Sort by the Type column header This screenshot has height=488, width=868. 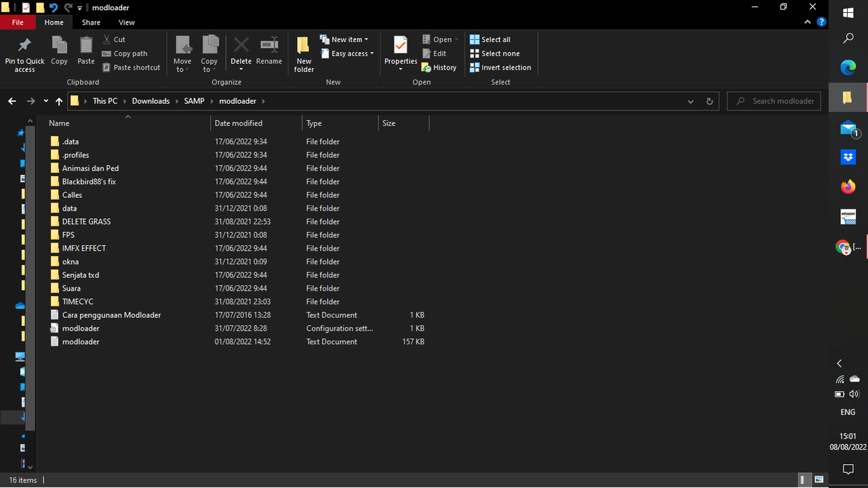(x=340, y=123)
